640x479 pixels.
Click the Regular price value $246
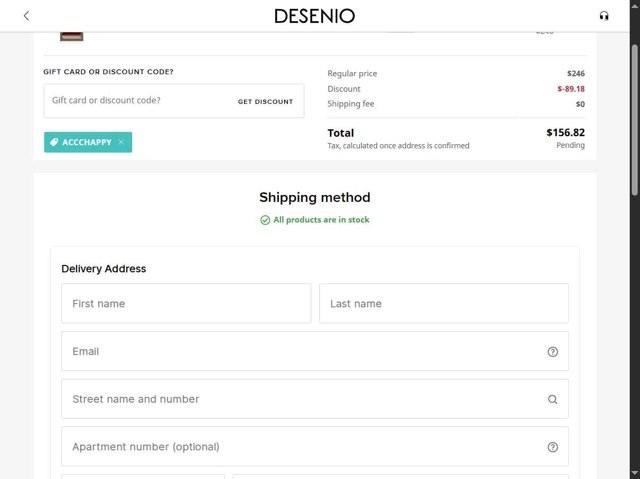coord(576,73)
